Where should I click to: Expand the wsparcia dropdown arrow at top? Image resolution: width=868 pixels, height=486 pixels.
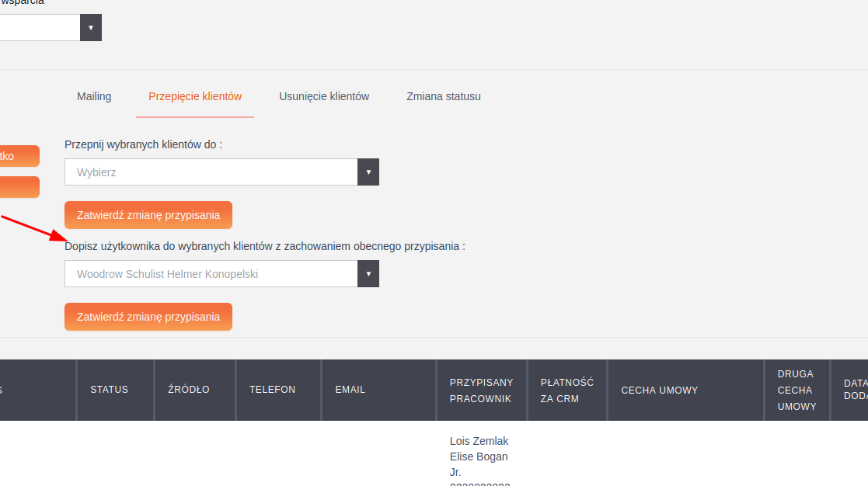coord(91,28)
